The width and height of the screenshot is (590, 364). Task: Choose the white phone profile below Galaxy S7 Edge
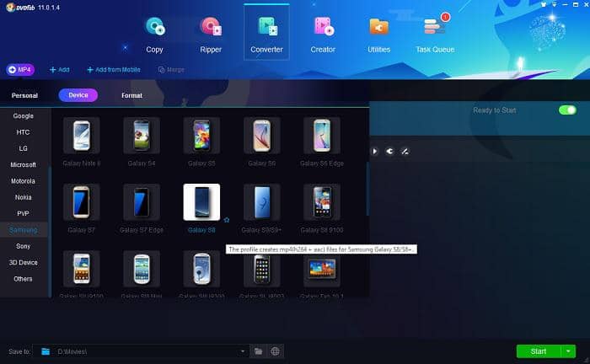coord(142,269)
